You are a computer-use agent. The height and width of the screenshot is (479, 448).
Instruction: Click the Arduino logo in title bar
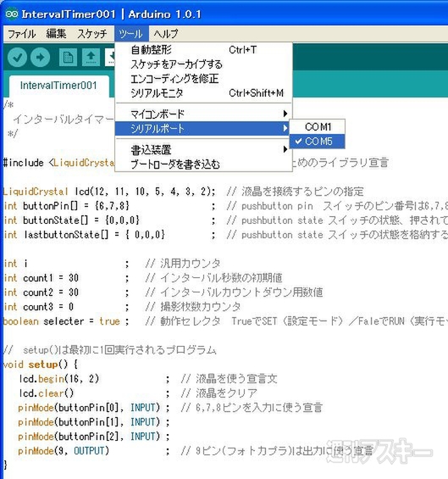coord(12,14)
